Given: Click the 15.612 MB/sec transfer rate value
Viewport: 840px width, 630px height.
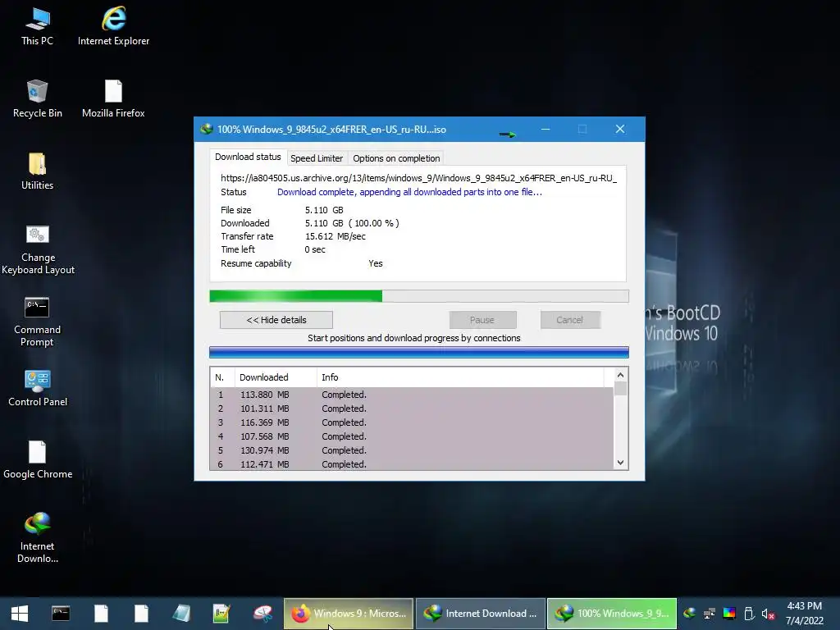Looking at the screenshot, I should 336,236.
